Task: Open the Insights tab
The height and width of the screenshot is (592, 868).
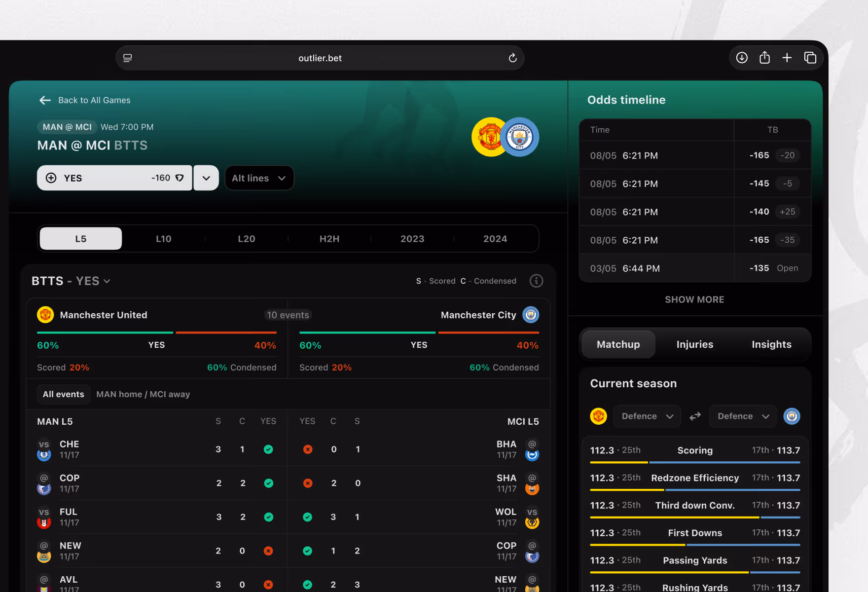Action: (x=772, y=344)
